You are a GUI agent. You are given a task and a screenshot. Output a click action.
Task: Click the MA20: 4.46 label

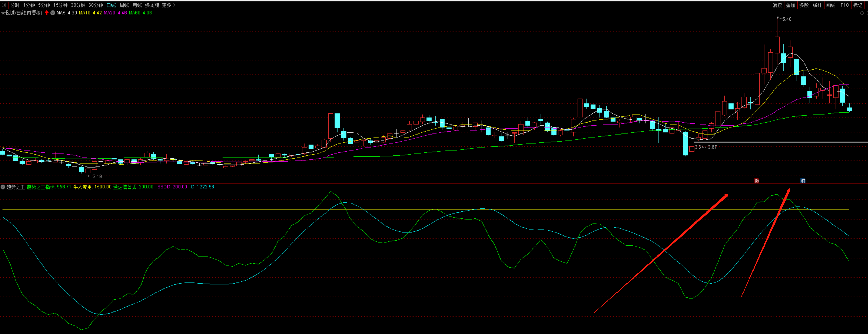pyautogui.click(x=115, y=13)
